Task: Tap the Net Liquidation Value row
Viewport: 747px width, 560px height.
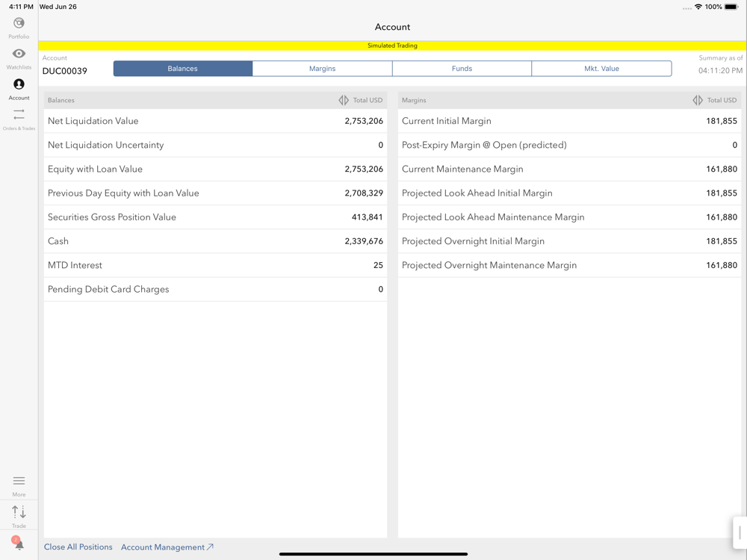Action: tap(215, 121)
